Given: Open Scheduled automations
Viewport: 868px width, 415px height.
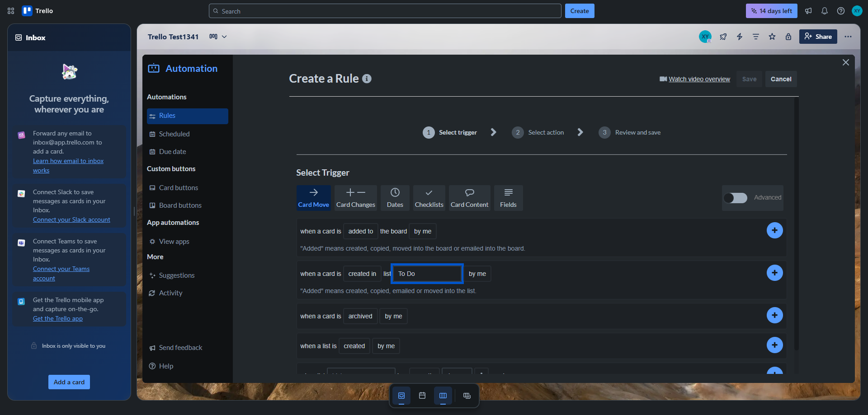Looking at the screenshot, I should point(188,134).
